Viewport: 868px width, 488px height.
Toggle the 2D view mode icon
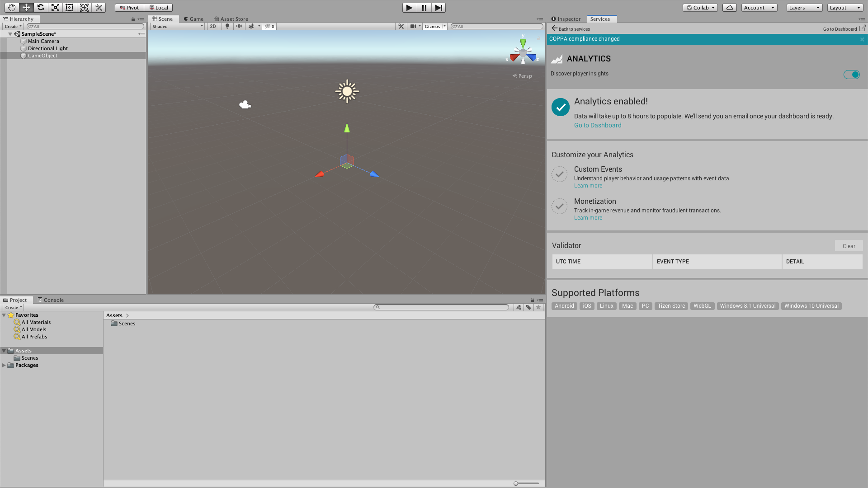213,26
